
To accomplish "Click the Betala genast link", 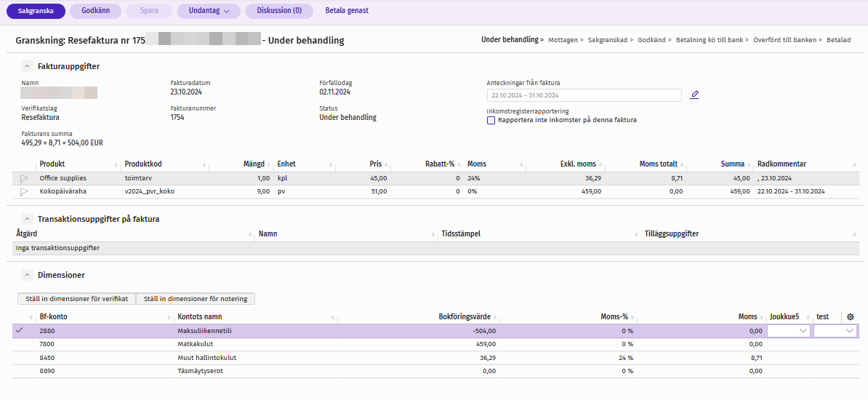I will click(347, 11).
